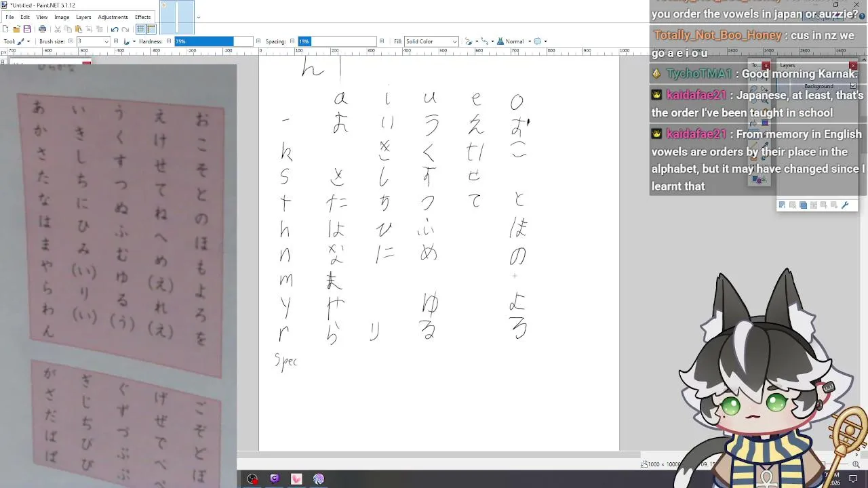Toggle the rulers display
Viewport: 868px width, 488px height.
151,29
